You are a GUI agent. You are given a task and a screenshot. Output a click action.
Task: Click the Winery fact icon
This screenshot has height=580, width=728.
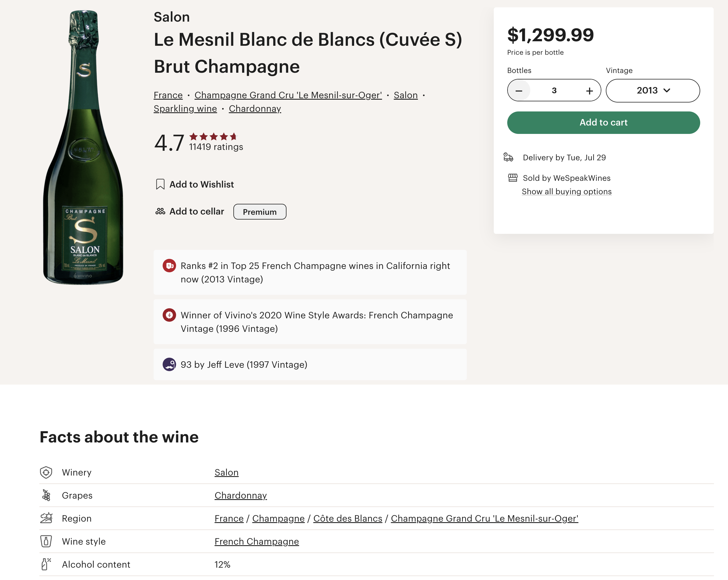pyautogui.click(x=46, y=472)
